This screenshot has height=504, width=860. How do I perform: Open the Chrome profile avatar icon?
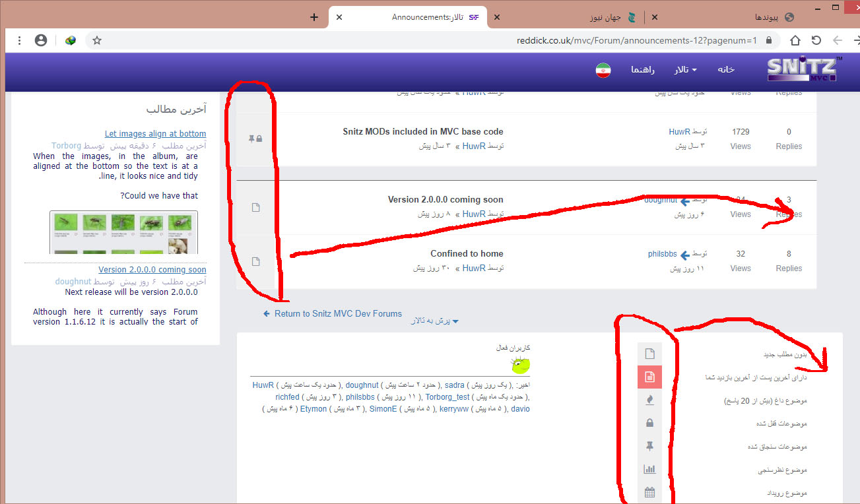41,40
